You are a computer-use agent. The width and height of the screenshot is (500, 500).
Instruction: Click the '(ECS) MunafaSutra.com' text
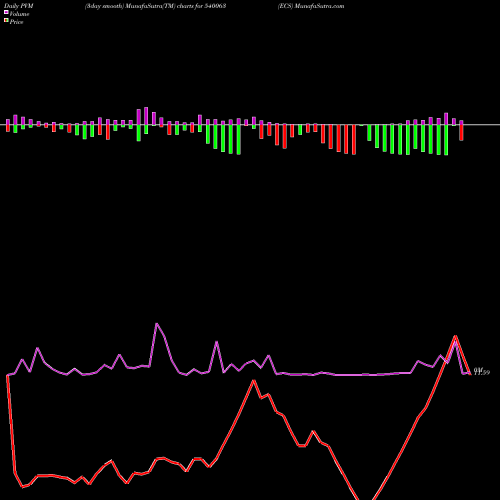pos(311,6)
